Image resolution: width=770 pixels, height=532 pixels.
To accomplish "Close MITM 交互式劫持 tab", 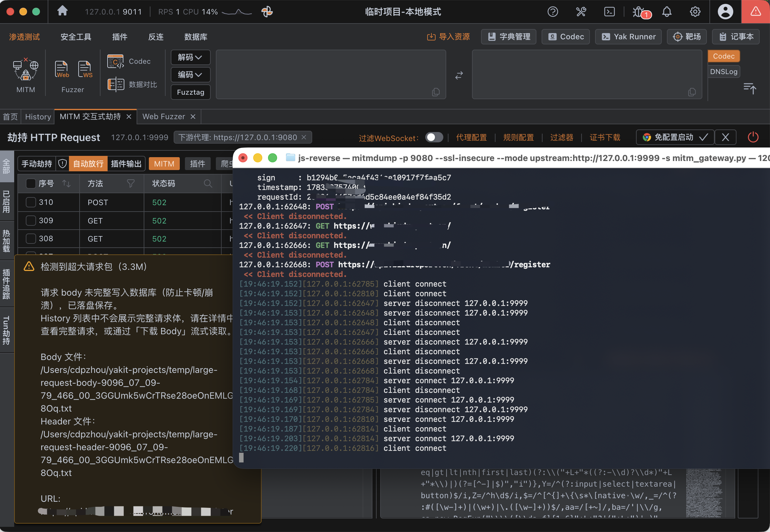I will point(129,117).
